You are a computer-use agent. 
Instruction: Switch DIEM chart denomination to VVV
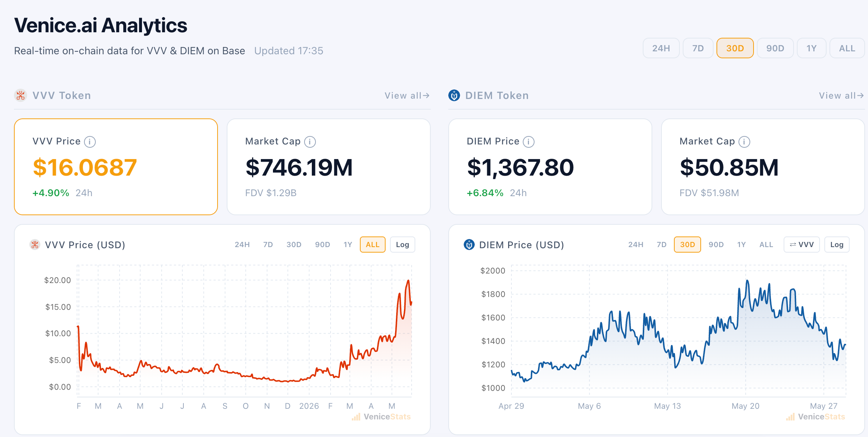(x=802, y=245)
